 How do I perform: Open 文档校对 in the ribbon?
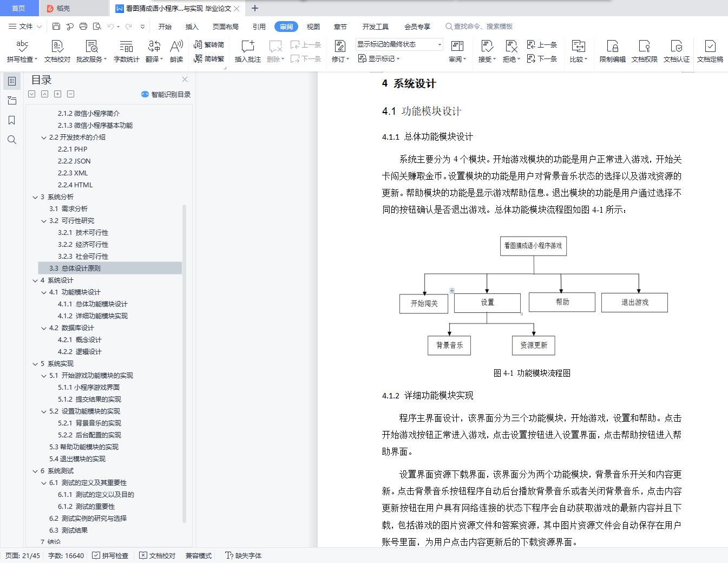pos(57,51)
